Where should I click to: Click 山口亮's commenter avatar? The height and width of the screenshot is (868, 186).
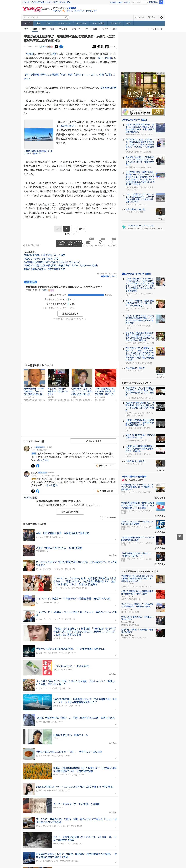(x=26, y=474)
